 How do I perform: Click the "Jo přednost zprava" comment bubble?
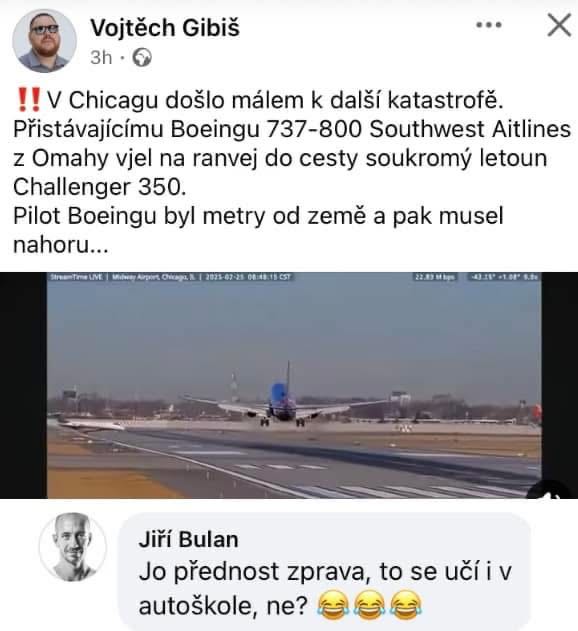tap(324, 571)
